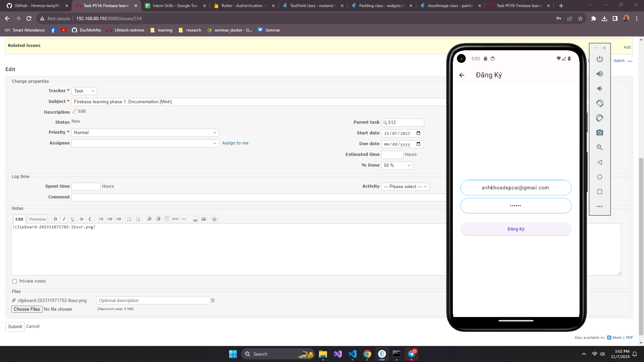Apply italic formatting in Notes editor
The width and height of the screenshot is (644, 362).
(x=64, y=219)
